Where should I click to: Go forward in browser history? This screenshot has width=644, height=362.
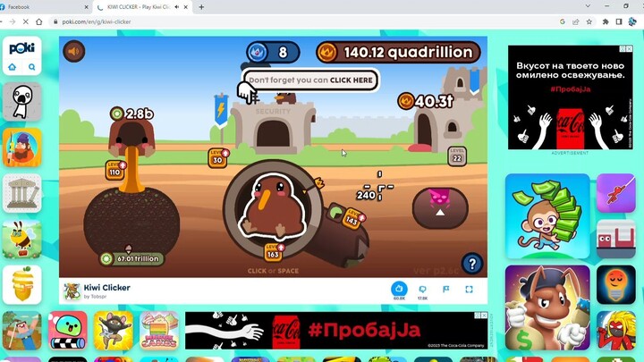point(13,21)
